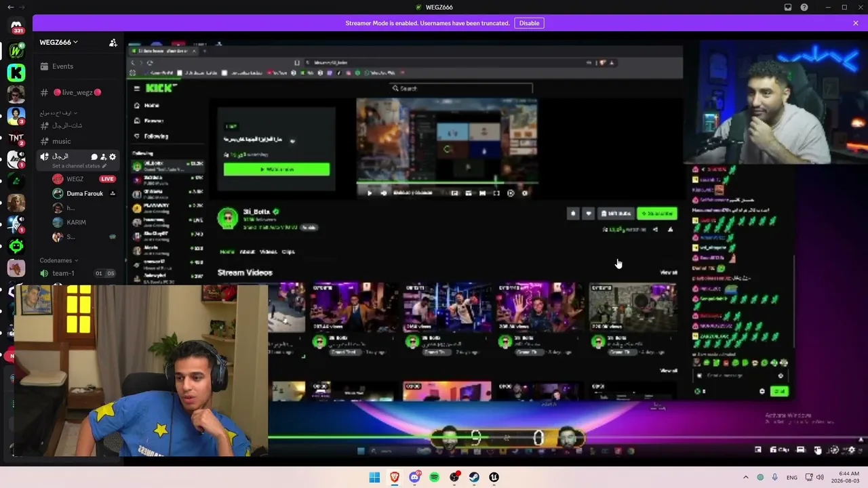This screenshot has height=488, width=868.
Task: Click the Kick search box in stream
Action: point(461,88)
